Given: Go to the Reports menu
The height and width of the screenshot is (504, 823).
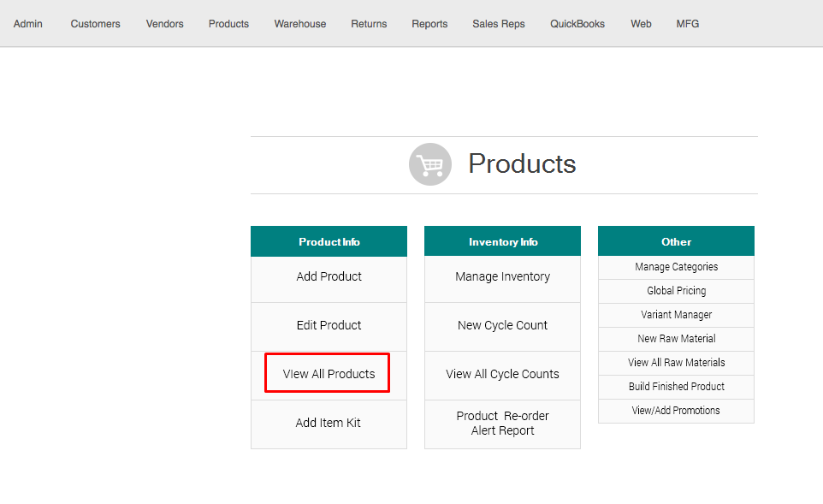Looking at the screenshot, I should pos(429,24).
